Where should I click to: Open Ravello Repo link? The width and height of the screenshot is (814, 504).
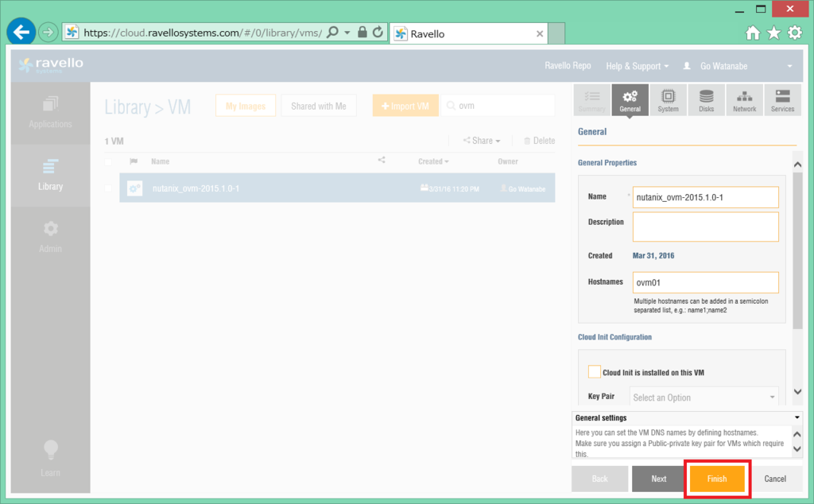[568, 65]
